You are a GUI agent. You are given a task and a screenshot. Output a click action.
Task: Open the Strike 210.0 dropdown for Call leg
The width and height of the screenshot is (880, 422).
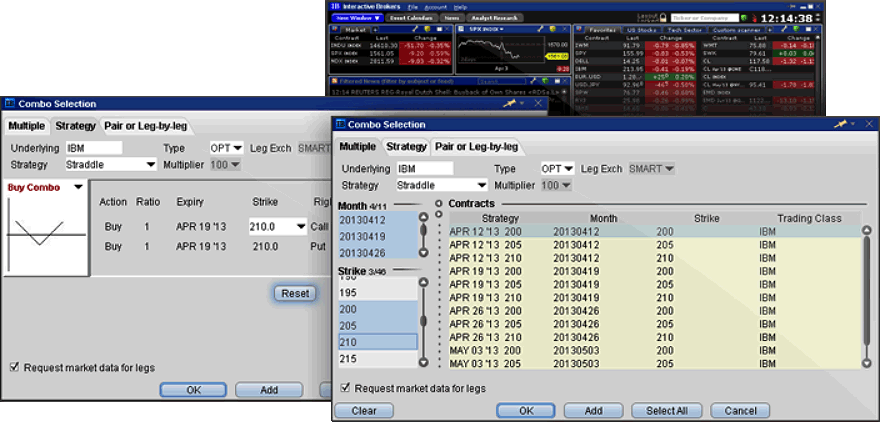(278, 227)
